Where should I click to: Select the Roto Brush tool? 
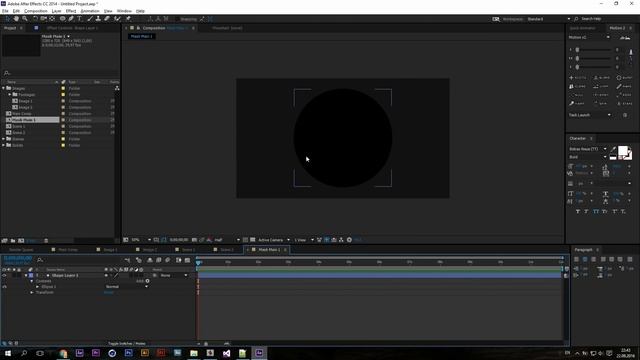click(118, 19)
